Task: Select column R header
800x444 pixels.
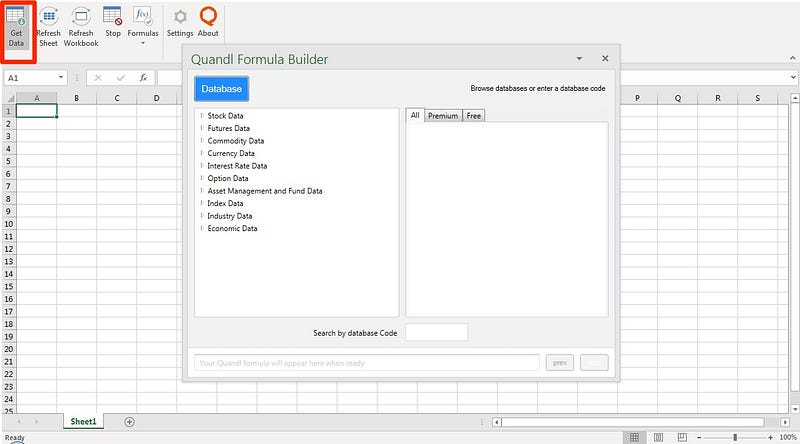Action: coord(718,98)
